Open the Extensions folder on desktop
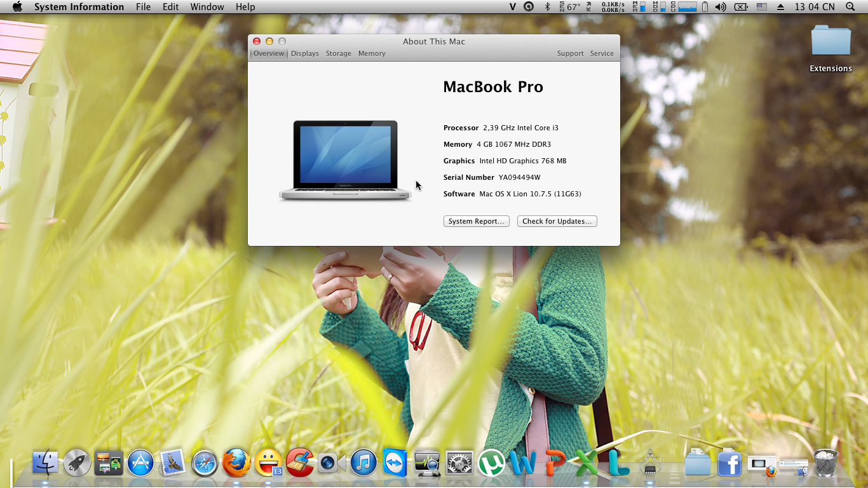Viewport: 868px width, 488px height. coord(831,48)
